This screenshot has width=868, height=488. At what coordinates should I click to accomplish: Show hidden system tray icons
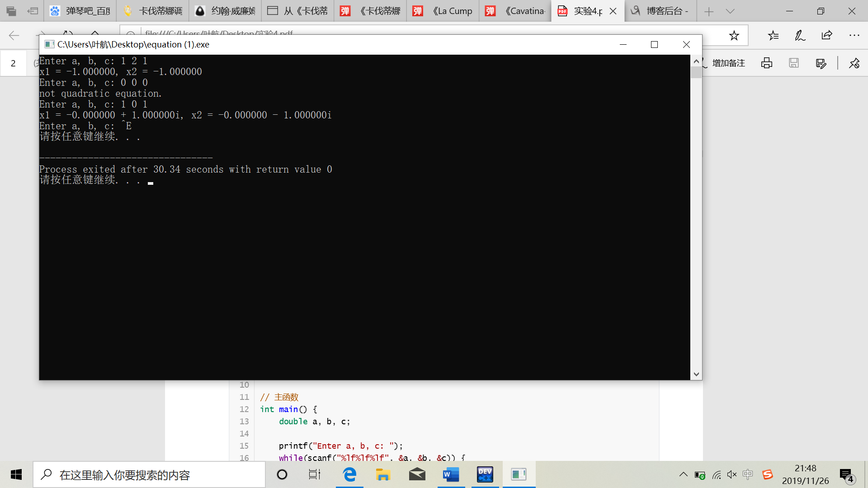coord(683,474)
